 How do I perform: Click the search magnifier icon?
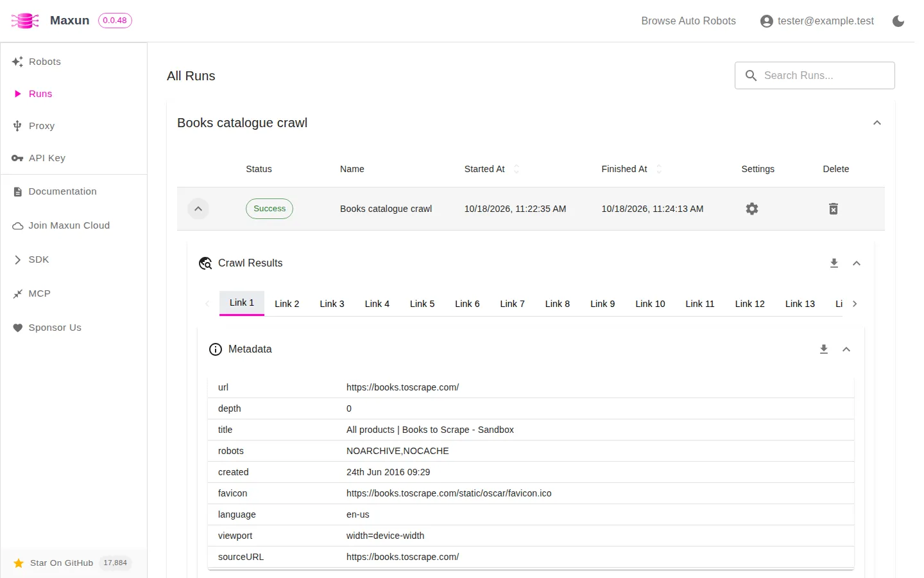point(751,76)
